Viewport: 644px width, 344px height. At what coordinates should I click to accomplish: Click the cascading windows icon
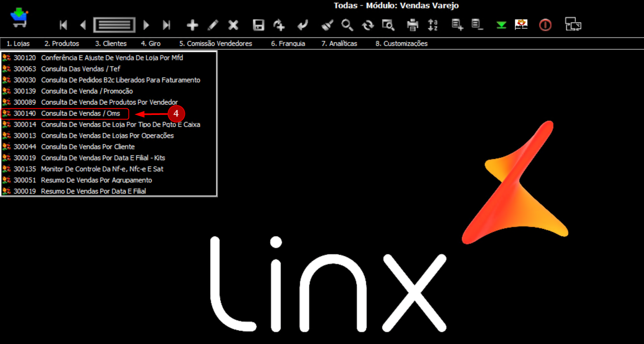pyautogui.click(x=573, y=24)
